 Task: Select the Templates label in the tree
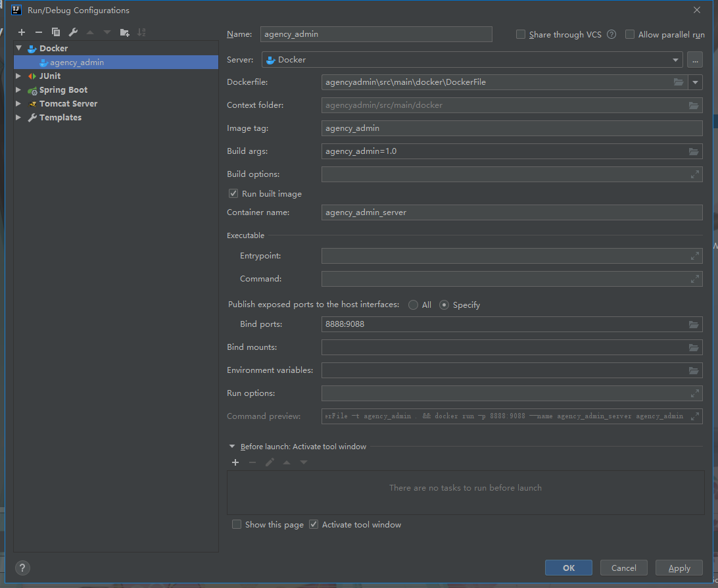click(60, 117)
